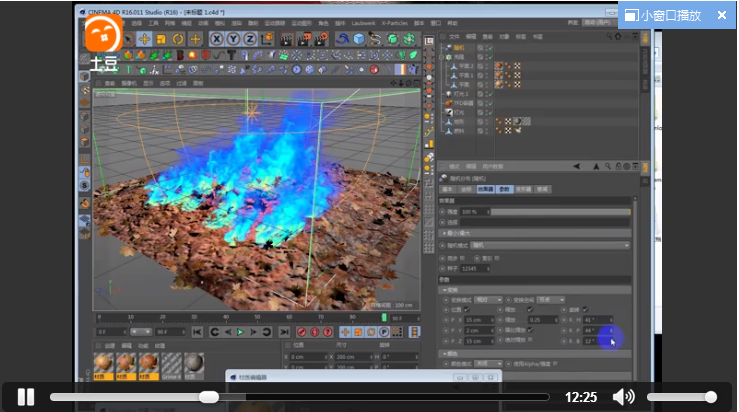Image resolution: width=739 pixels, height=412 pixels.
Task: Click the attribute manager search icon
Action: (x=608, y=166)
